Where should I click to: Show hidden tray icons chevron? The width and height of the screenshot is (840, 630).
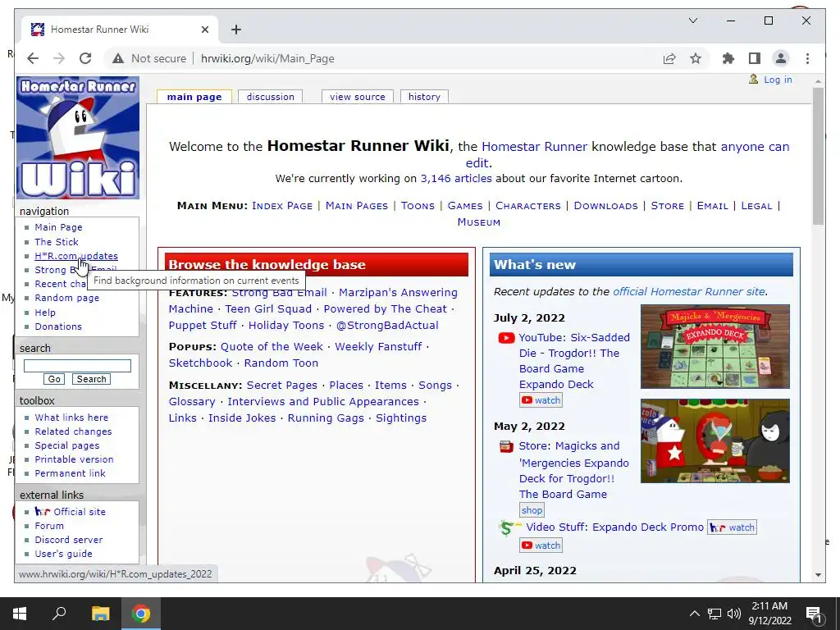pyautogui.click(x=694, y=614)
